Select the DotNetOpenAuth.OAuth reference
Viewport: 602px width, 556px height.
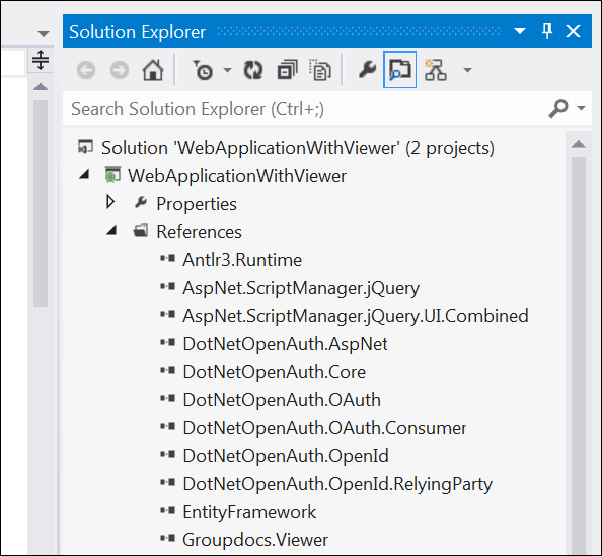coord(281,400)
